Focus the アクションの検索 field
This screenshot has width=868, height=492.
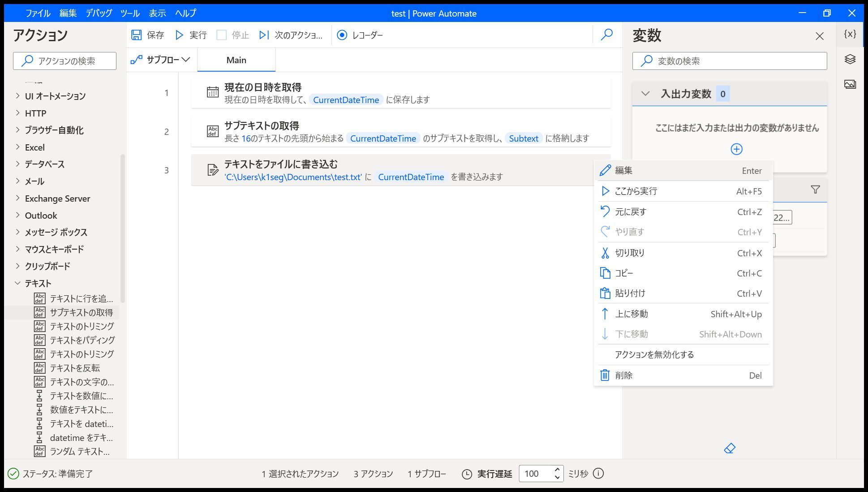pyautogui.click(x=64, y=61)
